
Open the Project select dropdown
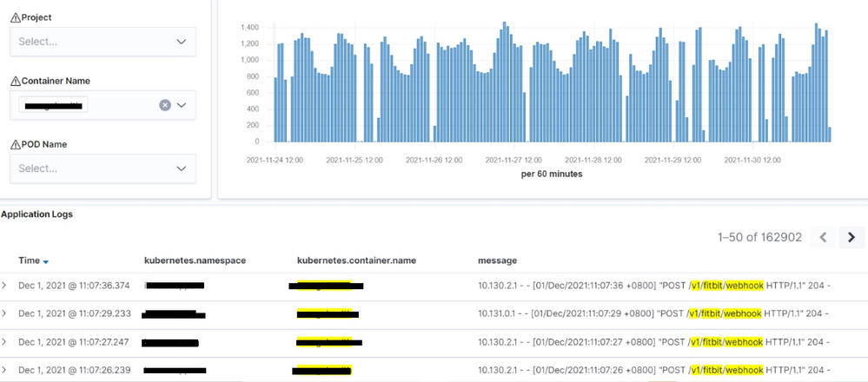[103, 41]
